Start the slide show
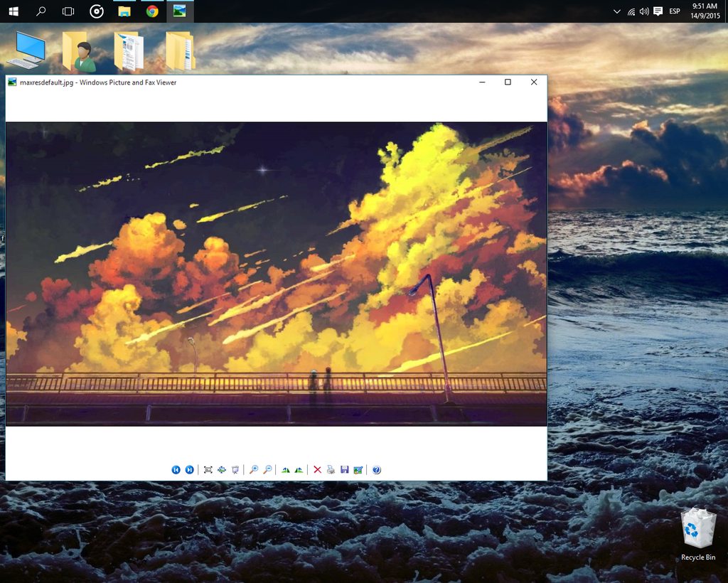This screenshot has width=728, height=583. point(235,470)
